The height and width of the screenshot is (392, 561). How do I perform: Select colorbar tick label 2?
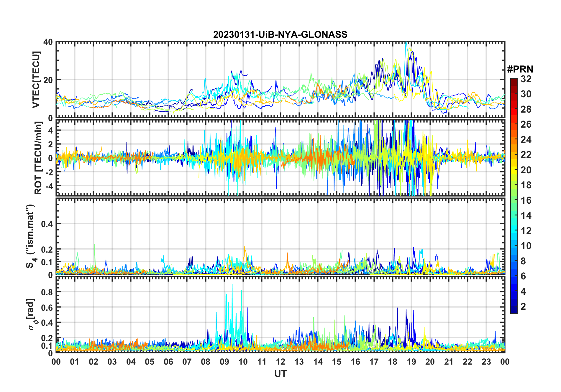point(523,307)
